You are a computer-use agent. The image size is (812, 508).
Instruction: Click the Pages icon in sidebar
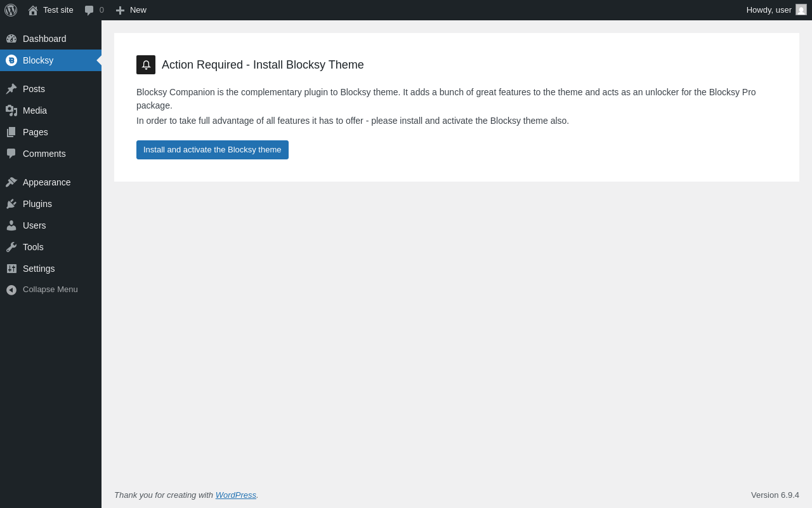11,132
